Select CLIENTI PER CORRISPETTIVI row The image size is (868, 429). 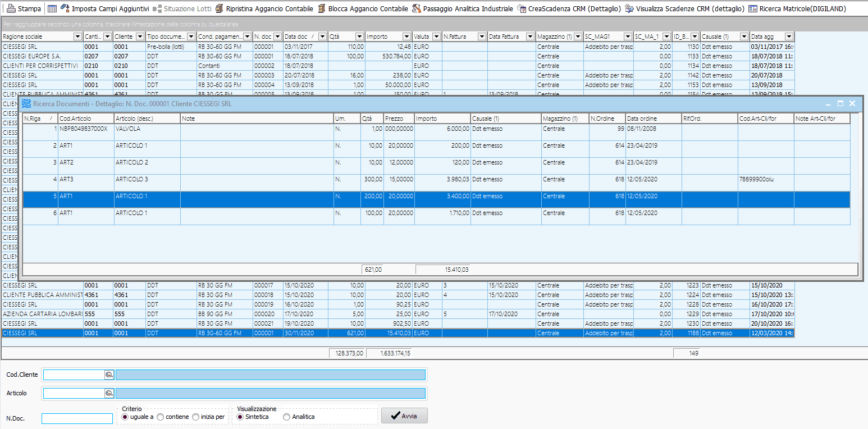pyautogui.click(x=398, y=66)
